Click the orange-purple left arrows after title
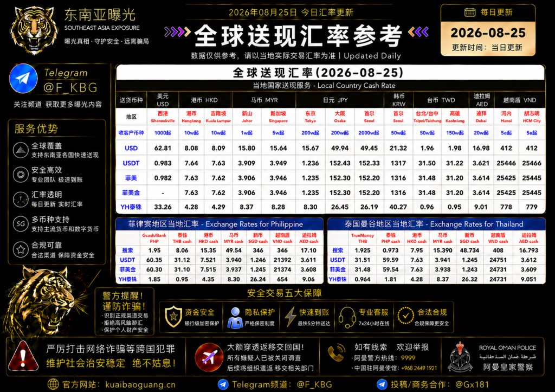555x392 pixels. point(418,32)
